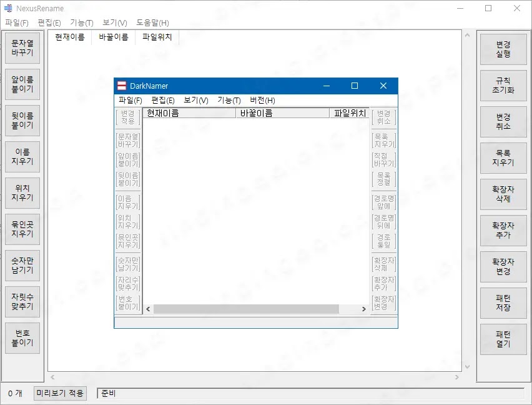The image size is (532, 405).
Task: Click DarkNamer 변경 취소 button
Action: pyautogui.click(x=384, y=117)
